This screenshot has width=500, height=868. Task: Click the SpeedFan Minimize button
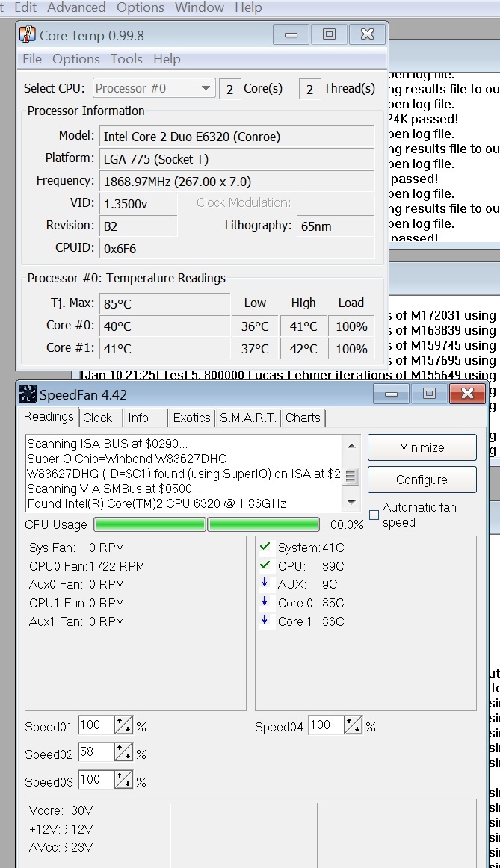[x=422, y=447]
